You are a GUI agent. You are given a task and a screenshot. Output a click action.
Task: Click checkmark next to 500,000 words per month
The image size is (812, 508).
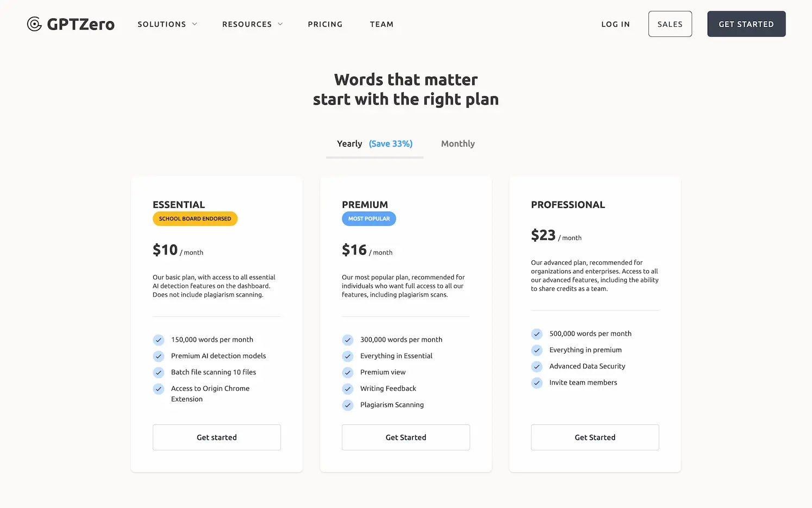click(x=536, y=334)
